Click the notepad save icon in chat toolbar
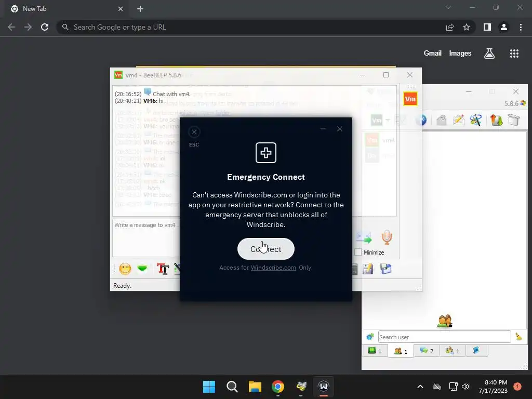Screen dimensions: 532x399 368,269
